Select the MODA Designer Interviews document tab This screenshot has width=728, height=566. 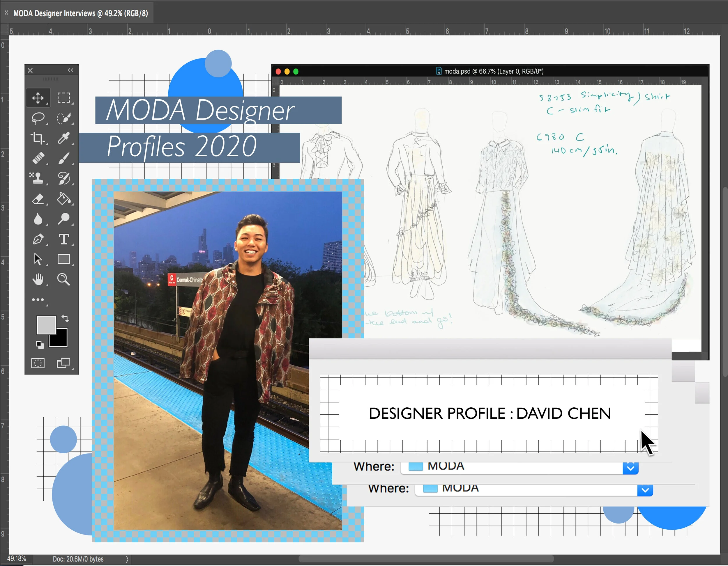coord(80,13)
